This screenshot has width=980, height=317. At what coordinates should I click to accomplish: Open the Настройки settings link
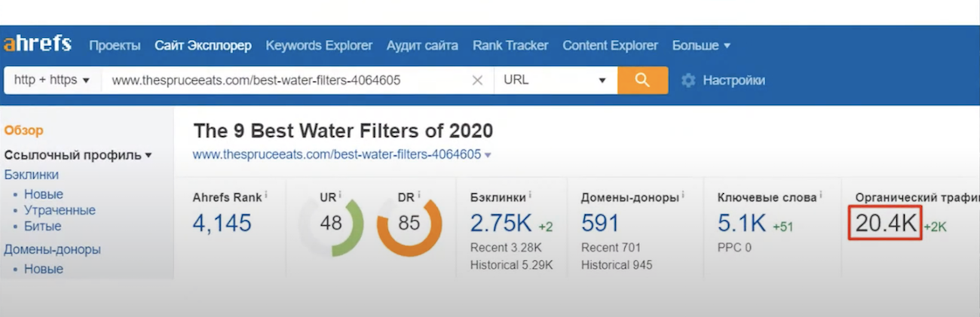(x=733, y=80)
